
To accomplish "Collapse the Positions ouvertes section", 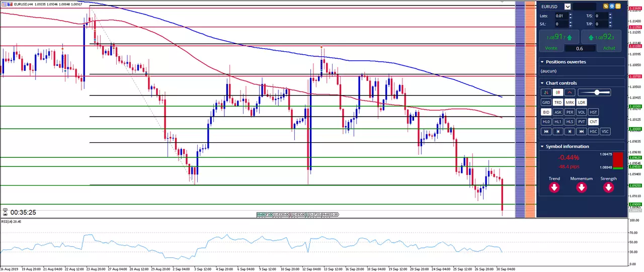I will point(542,62).
